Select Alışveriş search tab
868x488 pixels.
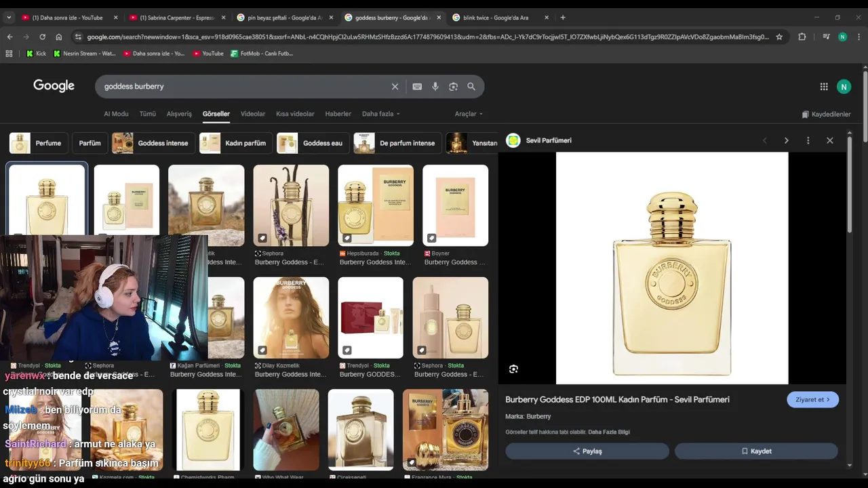pos(179,114)
